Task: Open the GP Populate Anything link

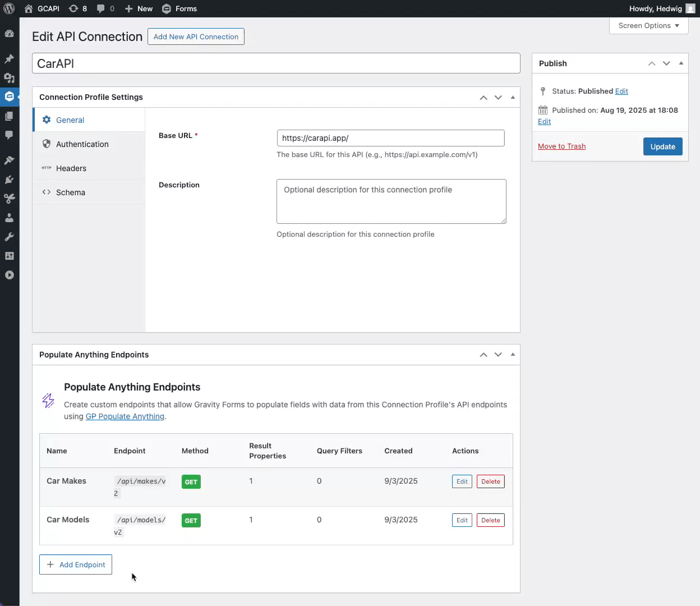Action: point(125,416)
